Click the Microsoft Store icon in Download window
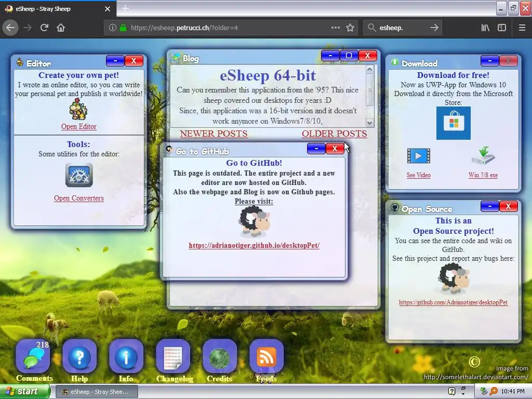This screenshot has width=532, height=399. 453,123
